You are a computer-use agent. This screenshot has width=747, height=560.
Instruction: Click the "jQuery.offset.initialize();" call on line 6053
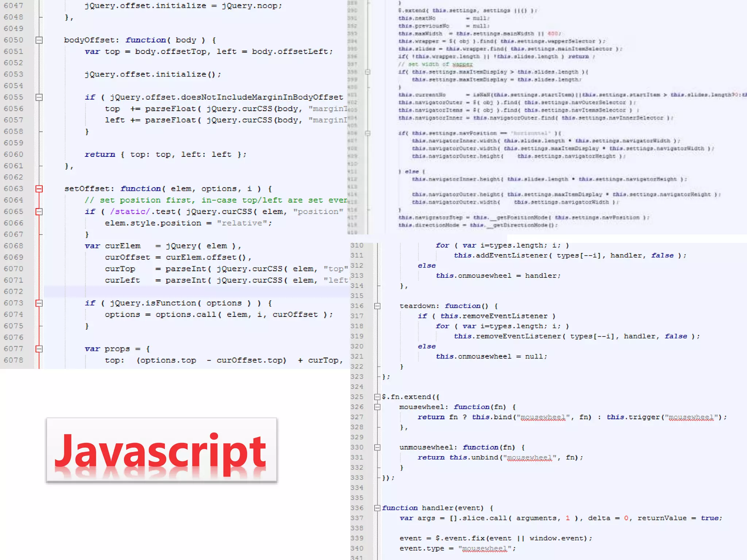pyautogui.click(x=153, y=74)
